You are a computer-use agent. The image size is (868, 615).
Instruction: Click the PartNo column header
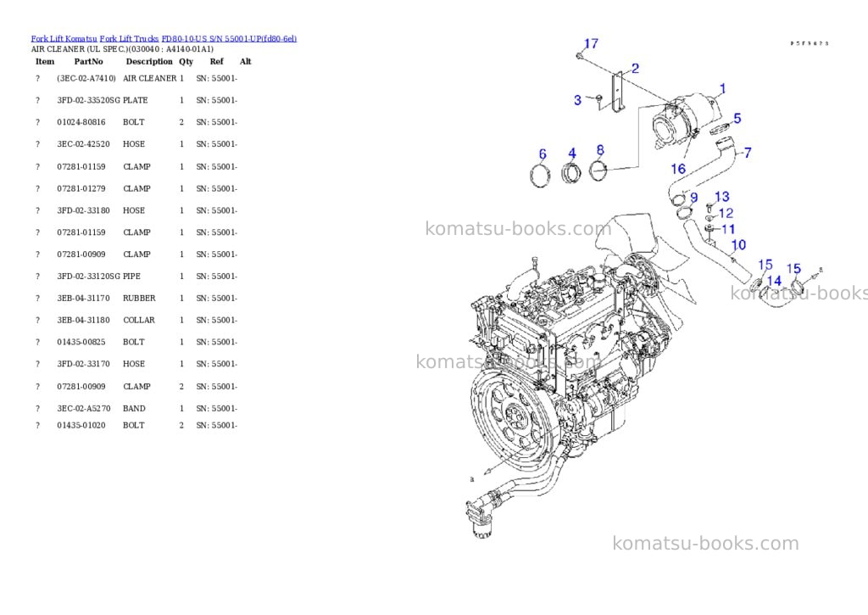(88, 61)
